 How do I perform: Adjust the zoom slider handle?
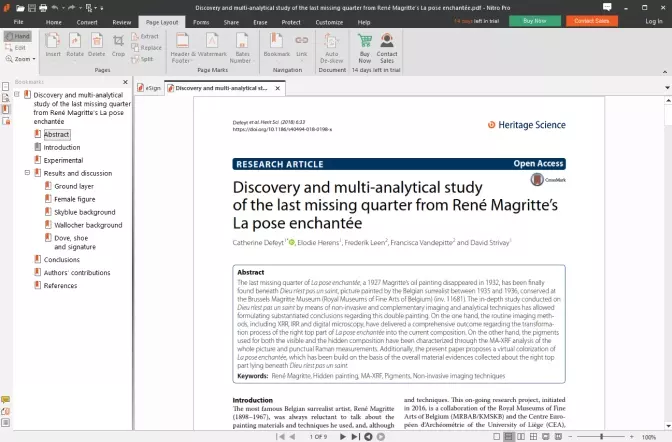[602, 436]
